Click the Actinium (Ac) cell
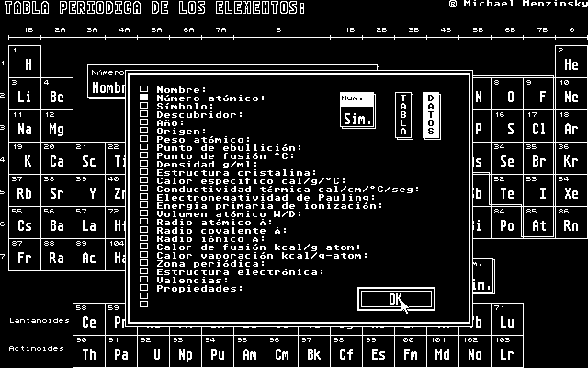The height and width of the screenshot is (368, 588). (89, 255)
